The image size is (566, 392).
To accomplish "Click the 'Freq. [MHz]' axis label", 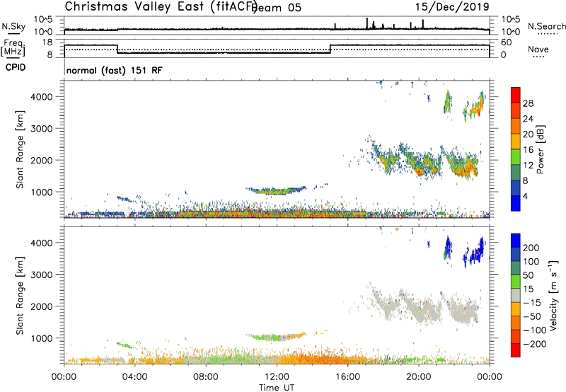I will click(13, 47).
